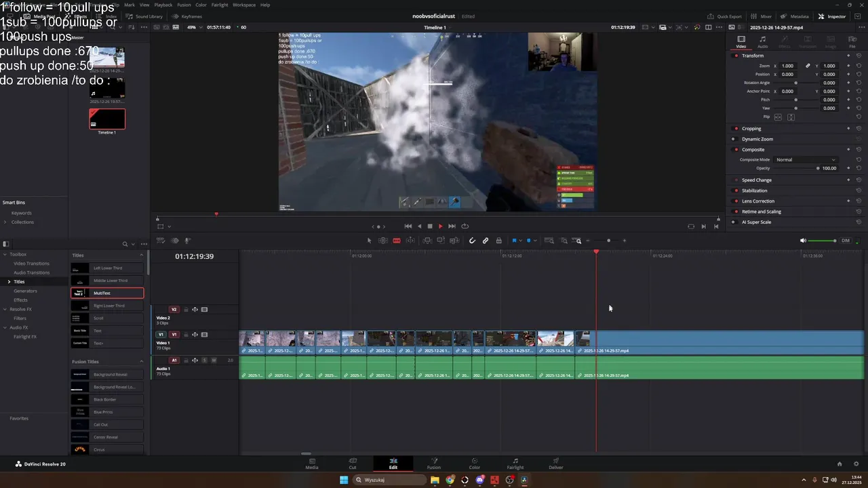Viewport: 868px width, 488px height.
Task: Toggle timeline Snapping magnet icon
Action: click(473, 241)
